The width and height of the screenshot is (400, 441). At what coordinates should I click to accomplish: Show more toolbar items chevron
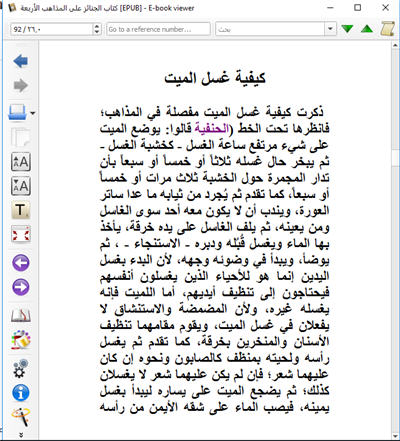point(21,435)
